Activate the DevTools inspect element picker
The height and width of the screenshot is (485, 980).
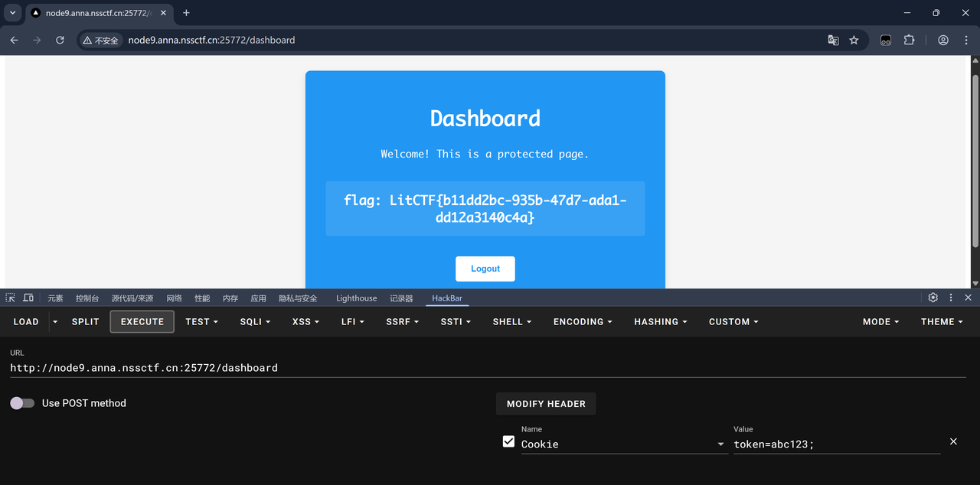coord(11,298)
